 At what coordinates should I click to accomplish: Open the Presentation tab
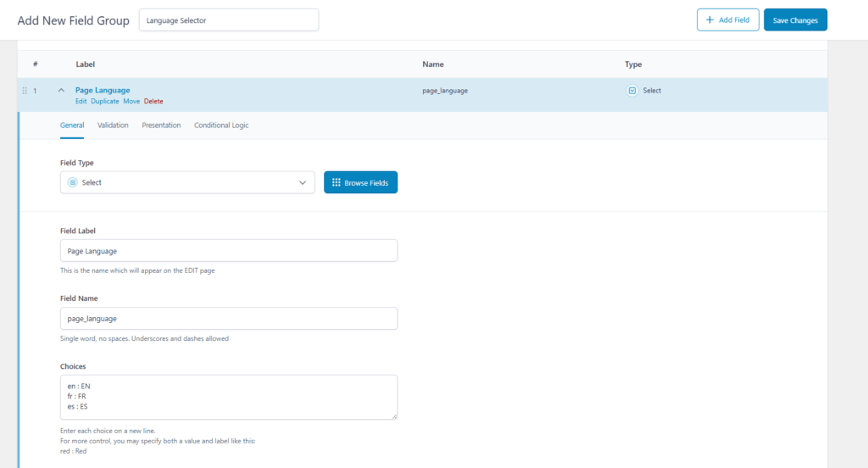point(161,125)
